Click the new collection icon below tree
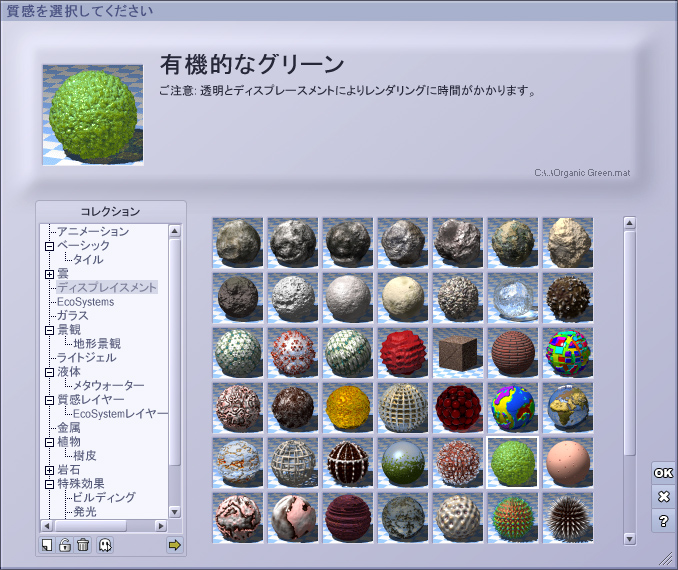The width and height of the screenshot is (678, 570). [47, 545]
